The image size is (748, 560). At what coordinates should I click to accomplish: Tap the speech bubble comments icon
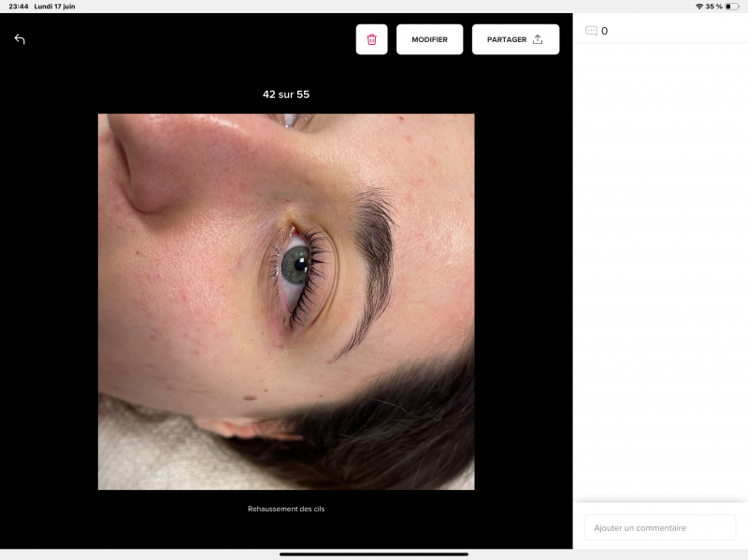[x=592, y=29]
